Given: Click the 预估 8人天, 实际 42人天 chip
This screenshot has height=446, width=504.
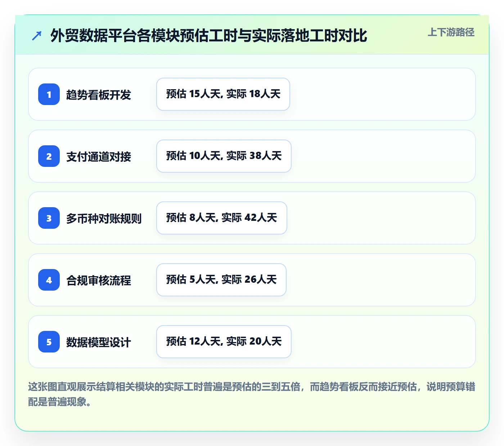Looking at the screenshot, I should tap(222, 218).
